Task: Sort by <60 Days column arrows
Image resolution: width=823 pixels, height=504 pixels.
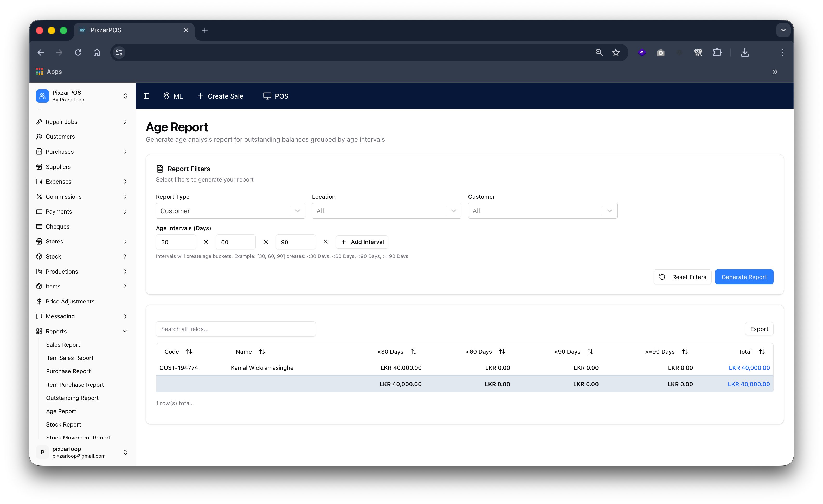Action: tap(502, 351)
